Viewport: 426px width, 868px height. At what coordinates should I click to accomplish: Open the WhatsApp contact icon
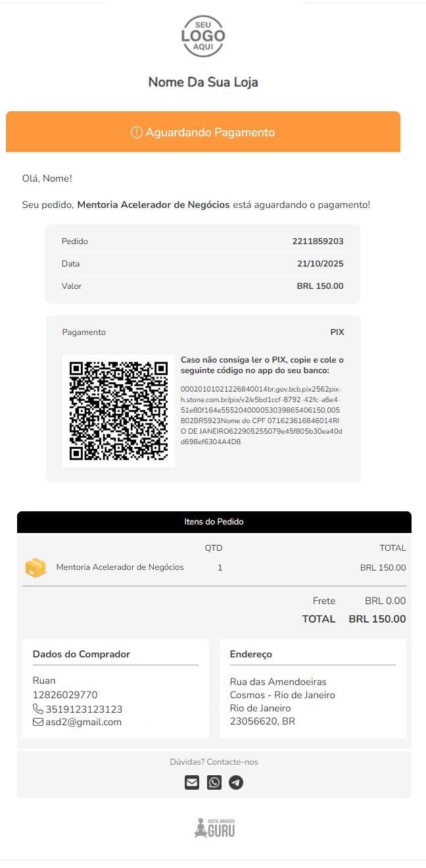(x=214, y=782)
